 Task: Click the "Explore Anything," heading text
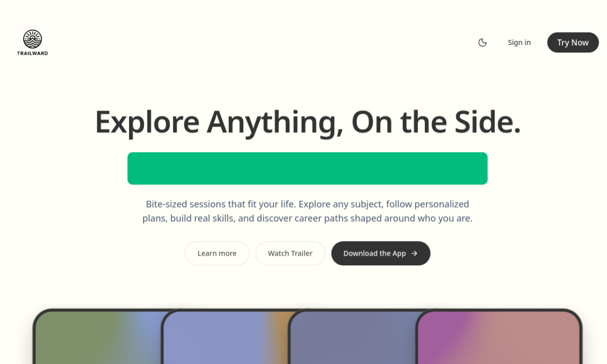click(219, 122)
